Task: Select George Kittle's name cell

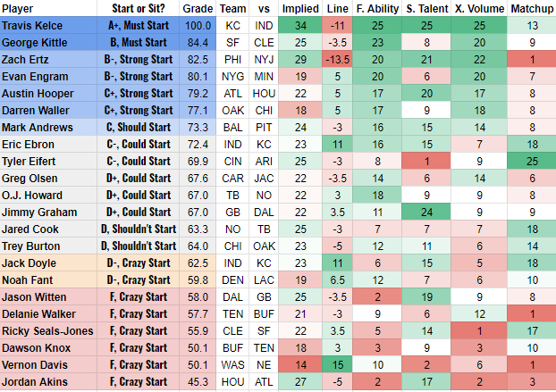Action: pos(40,41)
